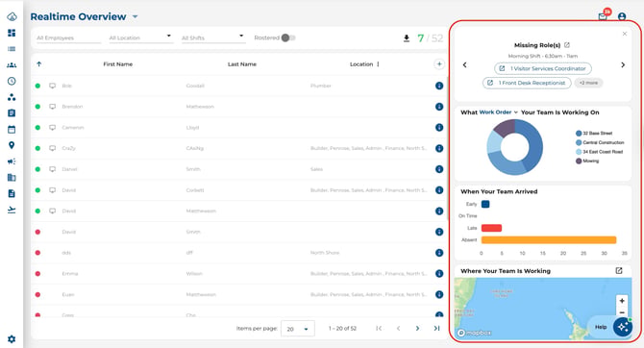The image size is (644, 348).
Task: Open the airplane leave sidebar icon
Action: pyautogui.click(x=12, y=210)
